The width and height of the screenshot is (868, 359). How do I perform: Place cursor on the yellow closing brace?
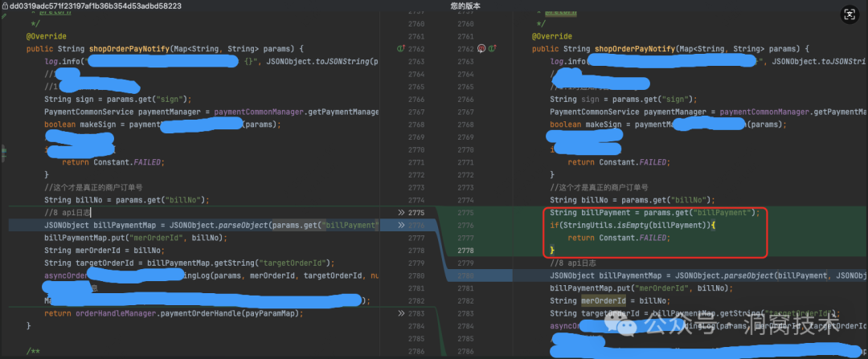(552, 251)
